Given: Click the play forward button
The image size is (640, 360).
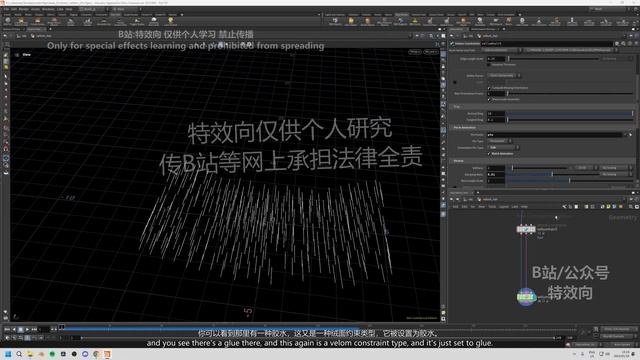Looking at the screenshot, I should pos(27,329).
